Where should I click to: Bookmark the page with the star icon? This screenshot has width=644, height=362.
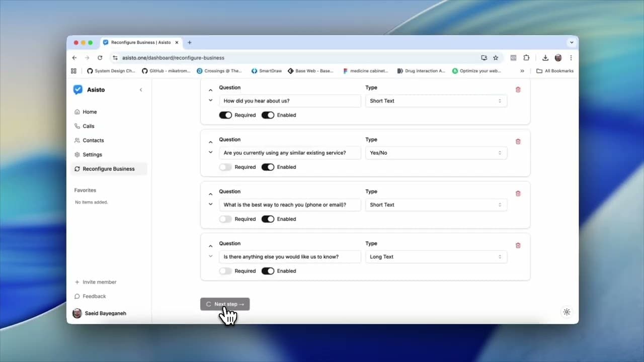click(x=497, y=58)
